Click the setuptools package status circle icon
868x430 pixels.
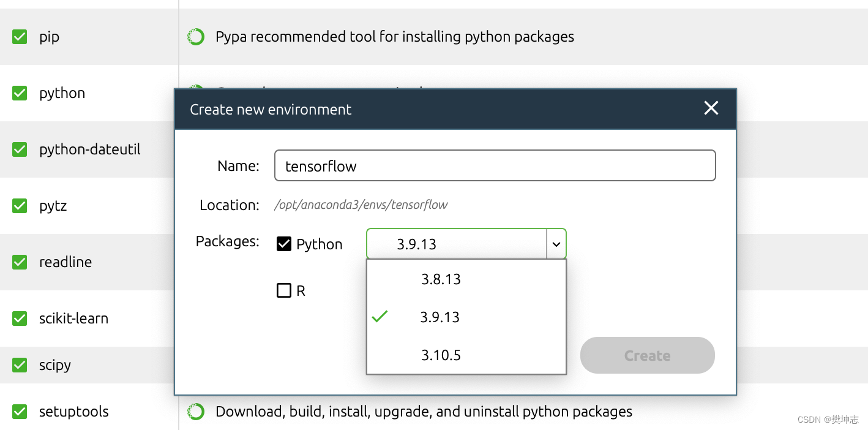(x=195, y=412)
